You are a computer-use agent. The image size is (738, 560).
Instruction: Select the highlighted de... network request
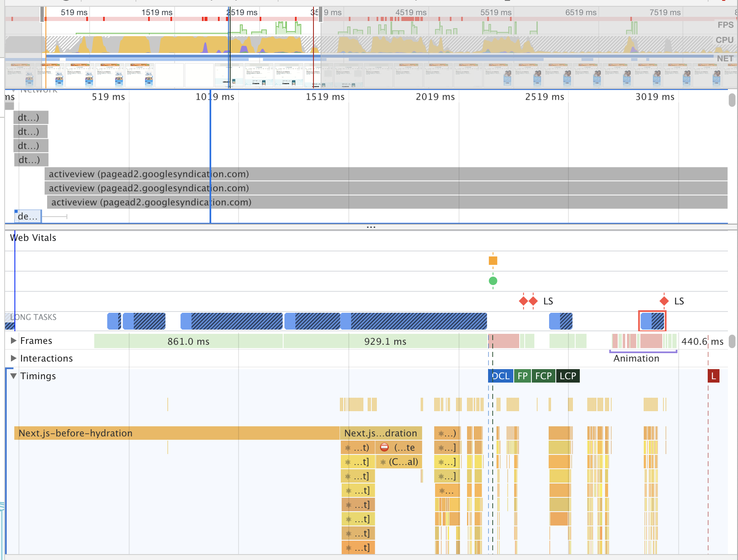tap(28, 216)
